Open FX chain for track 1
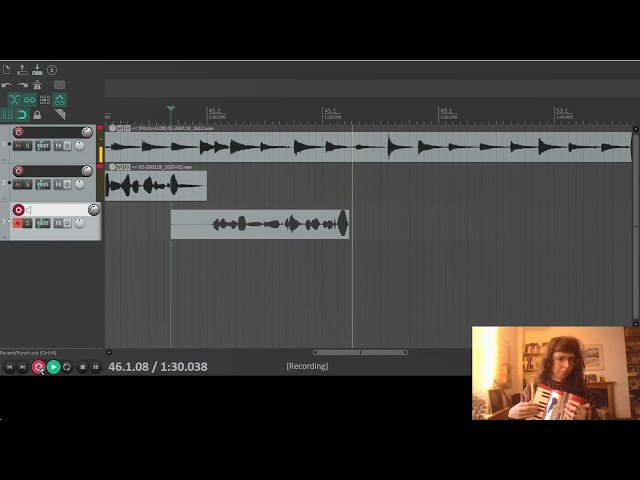 [x=58, y=146]
